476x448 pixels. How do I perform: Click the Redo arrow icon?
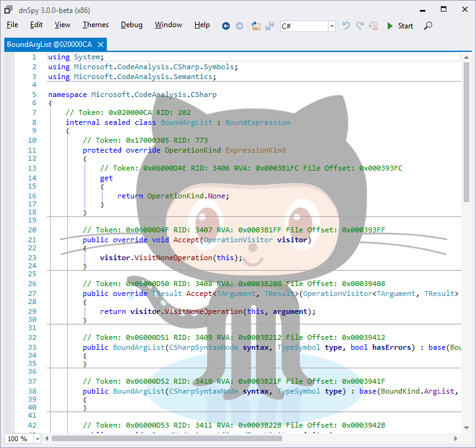360,26
